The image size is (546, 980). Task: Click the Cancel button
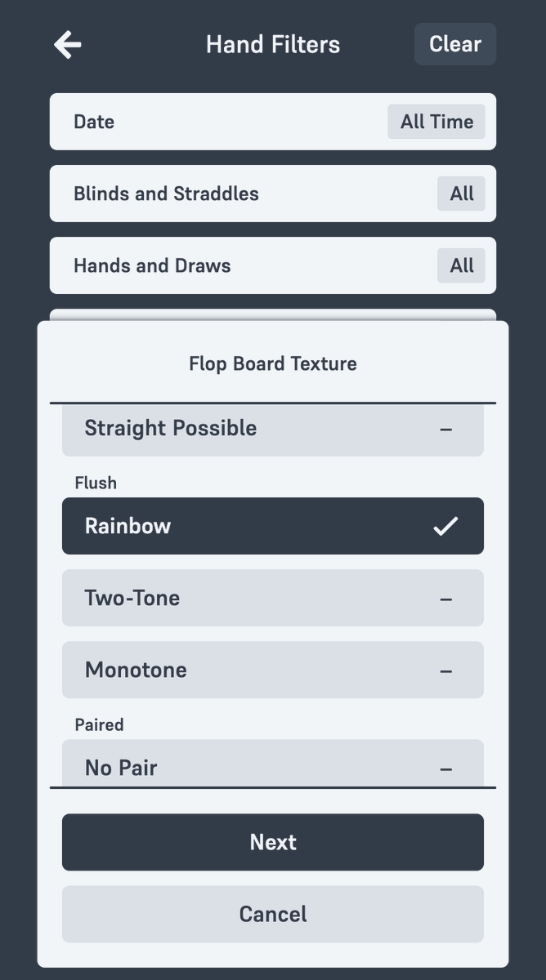point(273,914)
